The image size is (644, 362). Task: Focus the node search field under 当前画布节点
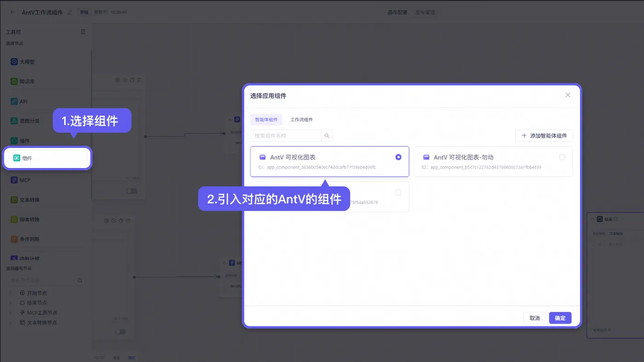point(42,280)
